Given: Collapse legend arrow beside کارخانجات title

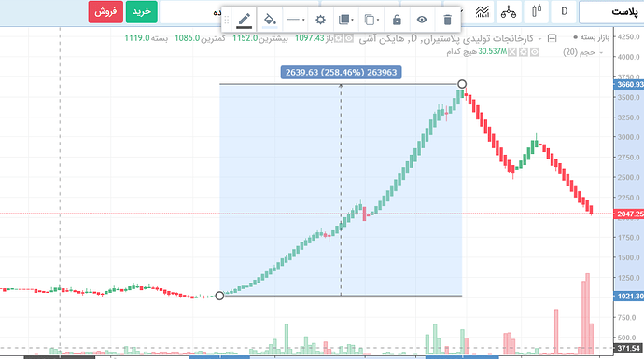Looking at the screenshot, I should [x=540, y=39].
